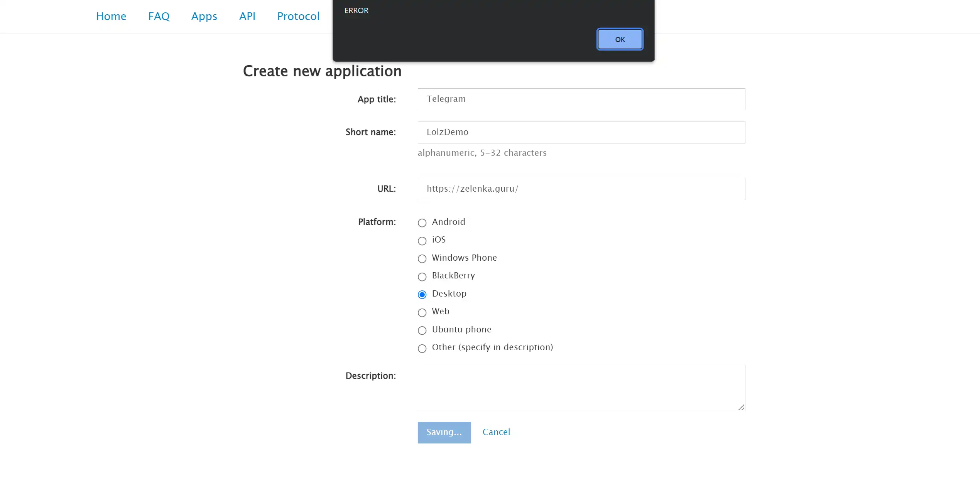Open the API navigation link

(x=247, y=16)
